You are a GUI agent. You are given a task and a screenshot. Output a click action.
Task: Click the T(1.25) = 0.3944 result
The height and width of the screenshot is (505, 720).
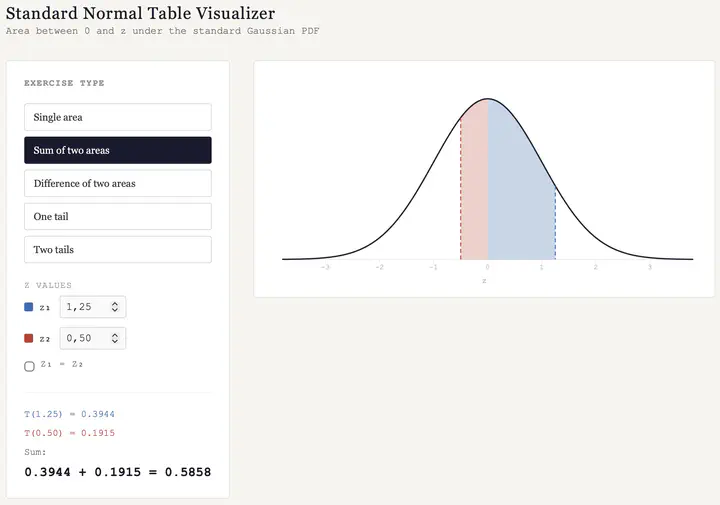tap(69, 413)
